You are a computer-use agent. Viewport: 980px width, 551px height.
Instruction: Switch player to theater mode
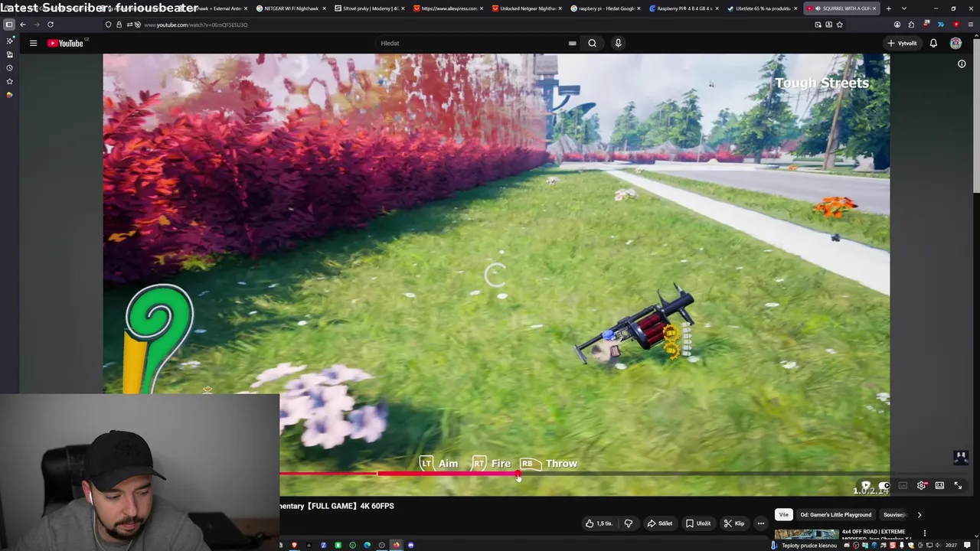coord(939,486)
